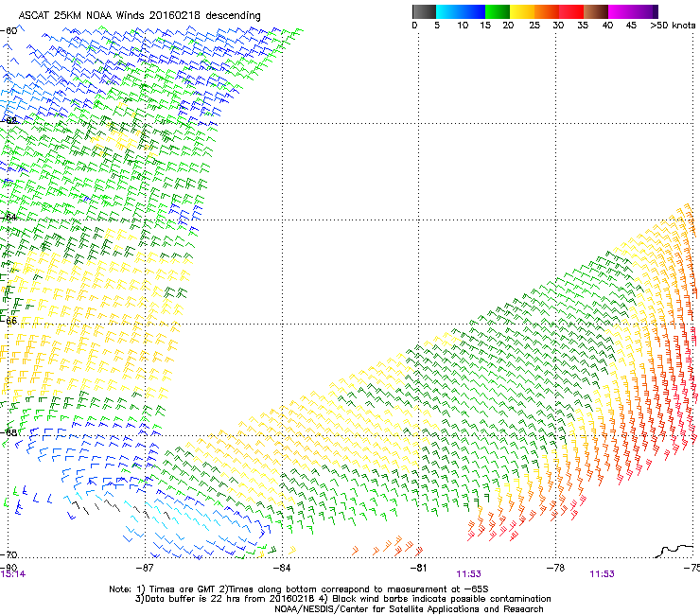The width and height of the screenshot is (700, 615).
Task: Click the gray 0–5 knots color bar segment
Action: (x=424, y=11)
